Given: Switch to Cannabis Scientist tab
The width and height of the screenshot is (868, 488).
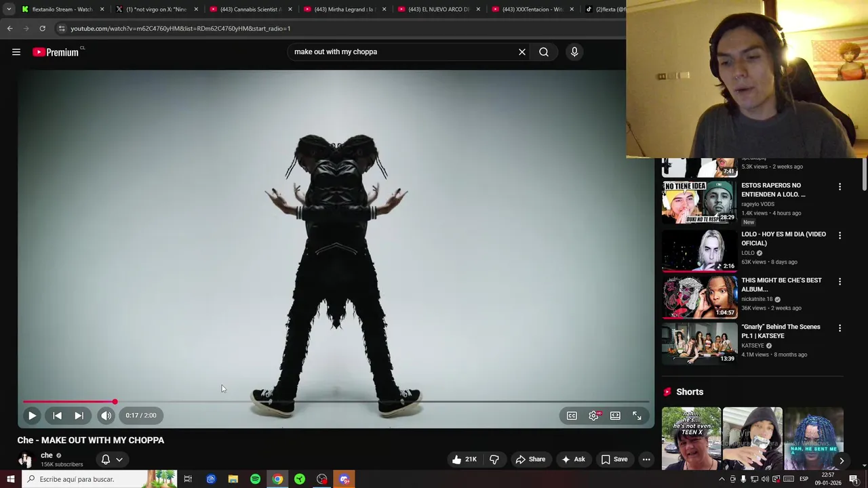Looking at the screenshot, I should [250, 9].
